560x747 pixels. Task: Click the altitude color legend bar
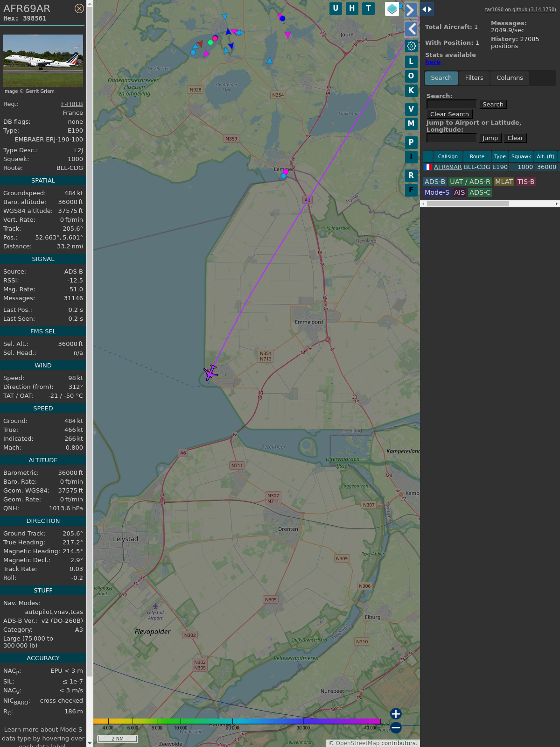point(237,721)
